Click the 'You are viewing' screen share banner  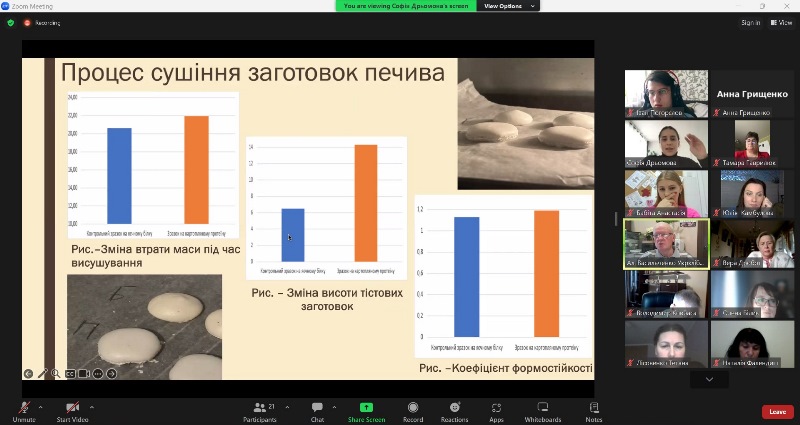[406, 6]
